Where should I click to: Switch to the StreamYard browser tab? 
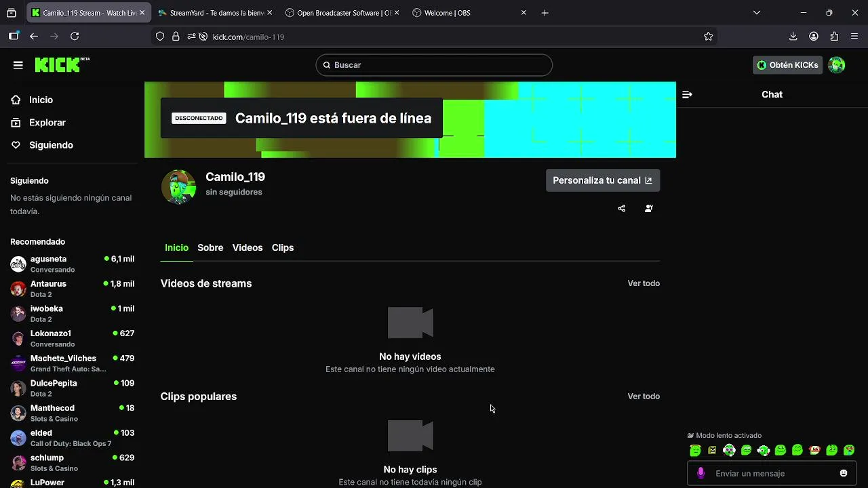(214, 13)
